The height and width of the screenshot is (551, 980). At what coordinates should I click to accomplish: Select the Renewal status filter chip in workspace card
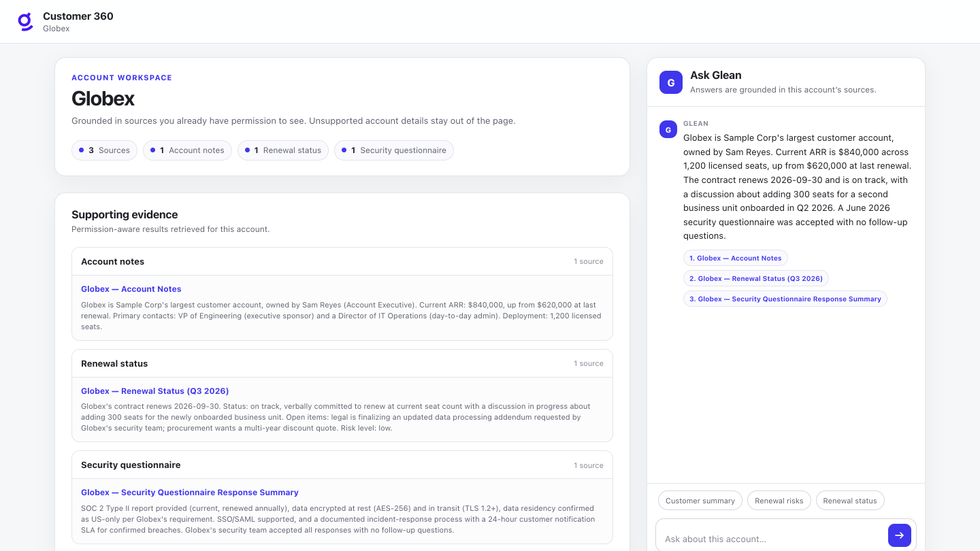[x=283, y=150]
